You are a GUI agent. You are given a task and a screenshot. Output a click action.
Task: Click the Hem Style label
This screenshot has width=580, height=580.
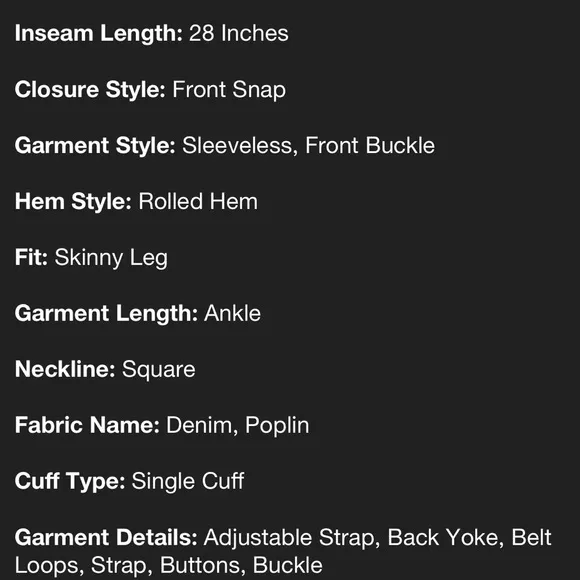[73, 202]
